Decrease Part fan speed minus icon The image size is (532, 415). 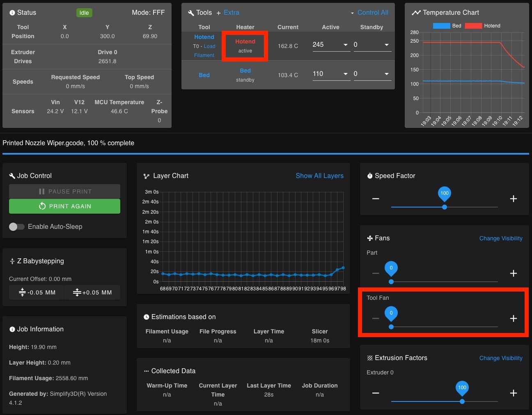coord(376,274)
